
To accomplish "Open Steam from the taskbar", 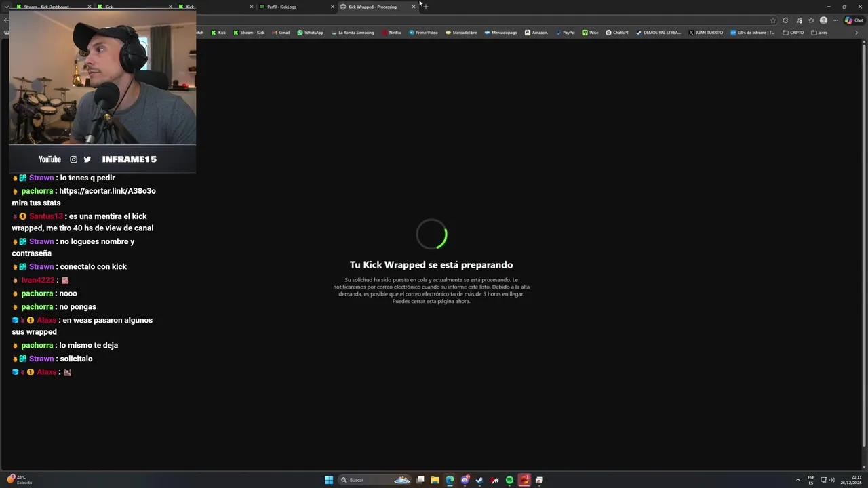I will (479, 480).
